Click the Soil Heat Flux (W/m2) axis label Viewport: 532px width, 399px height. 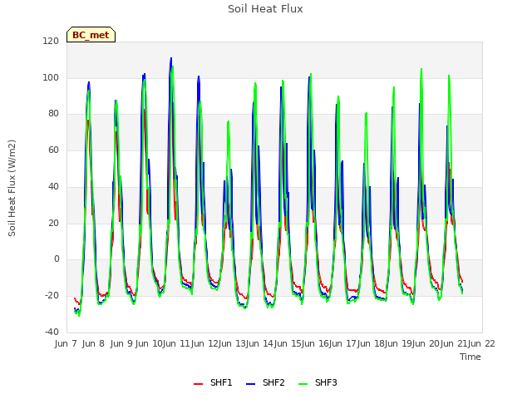tap(12, 188)
